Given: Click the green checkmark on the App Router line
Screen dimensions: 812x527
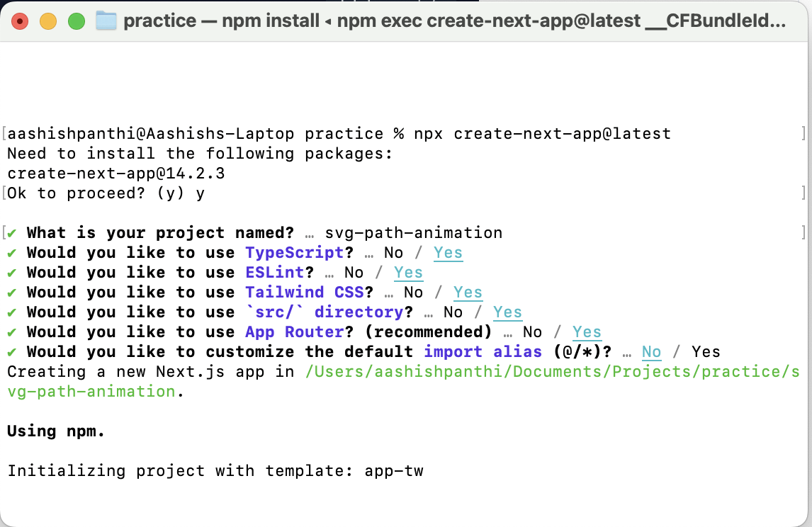Looking at the screenshot, I should coord(12,332).
